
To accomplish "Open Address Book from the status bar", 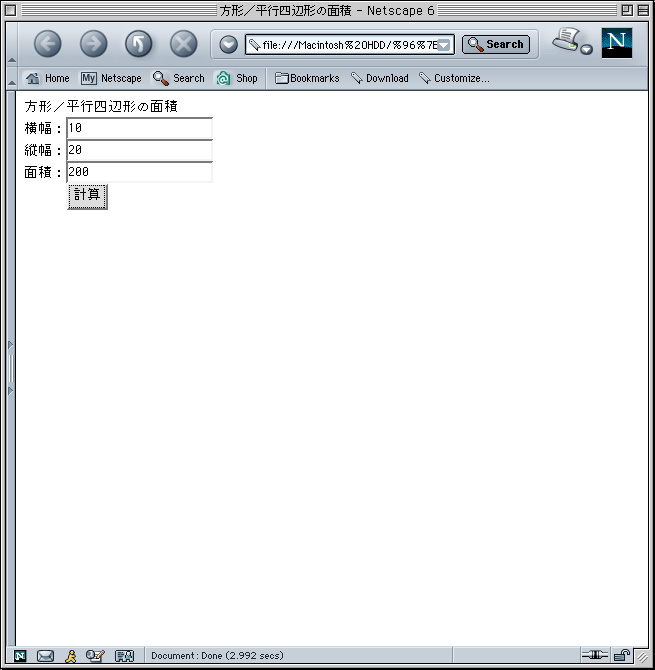I will [124, 655].
